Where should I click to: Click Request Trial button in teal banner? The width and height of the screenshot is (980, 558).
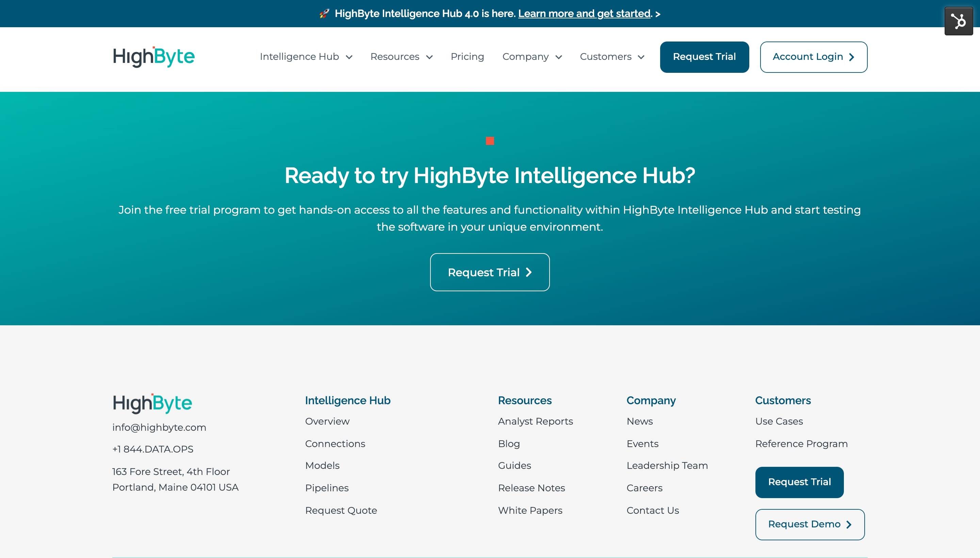click(489, 272)
